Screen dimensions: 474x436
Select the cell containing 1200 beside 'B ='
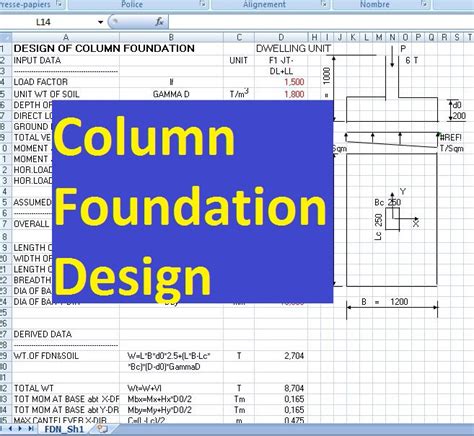click(399, 302)
